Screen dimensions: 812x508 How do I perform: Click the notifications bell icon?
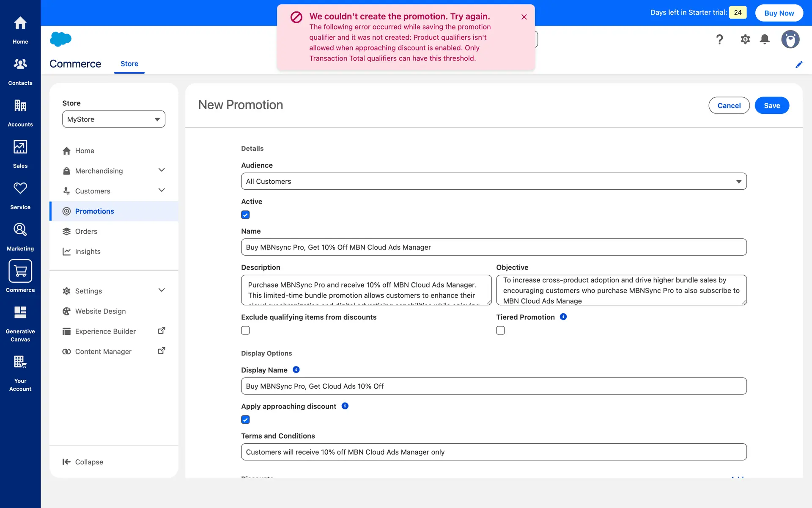(x=764, y=39)
